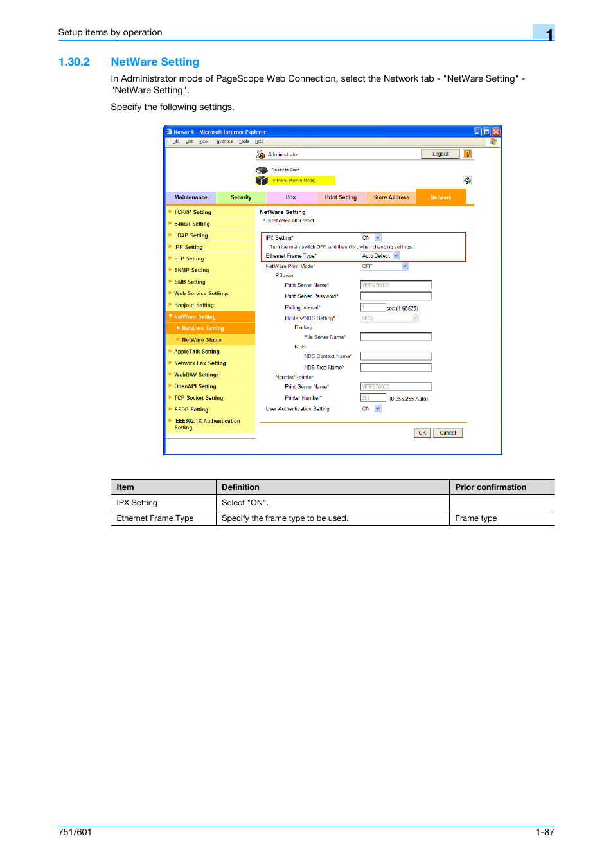Click the Administrator user icon
613x868 pixels.
tap(261, 154)
